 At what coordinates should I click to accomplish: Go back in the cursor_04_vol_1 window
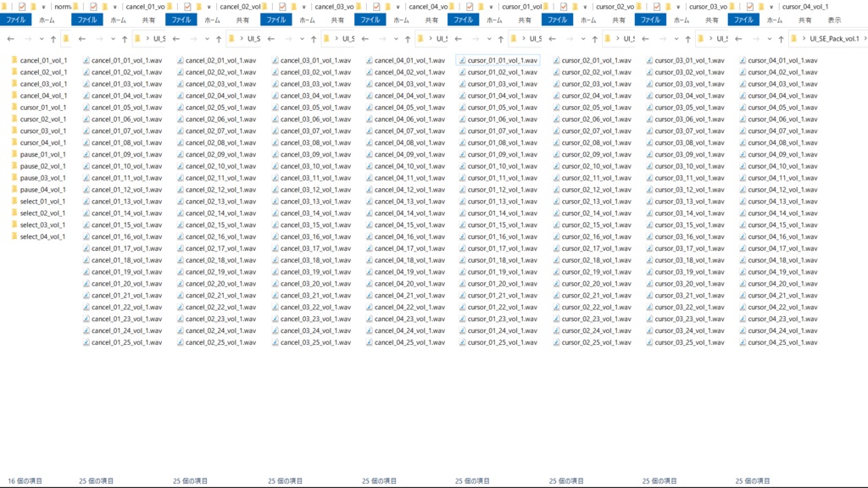point(738,39)
